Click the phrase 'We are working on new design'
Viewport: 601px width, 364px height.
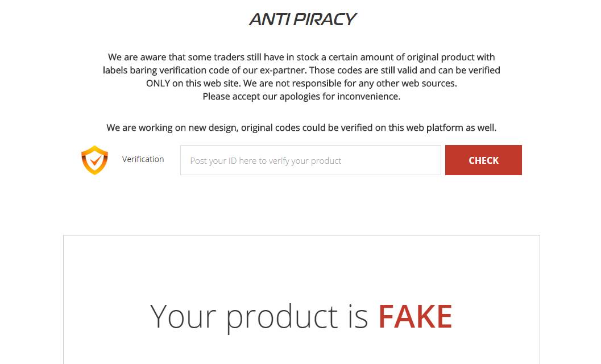click(172, 128)
